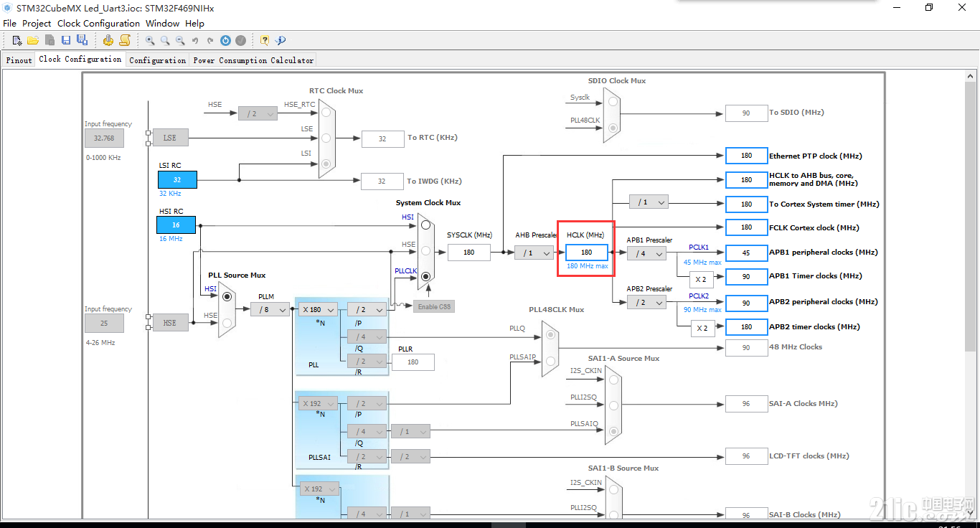Click the Enable CSS button
Viewport: 980px width, 528px height.
(434, 306)
